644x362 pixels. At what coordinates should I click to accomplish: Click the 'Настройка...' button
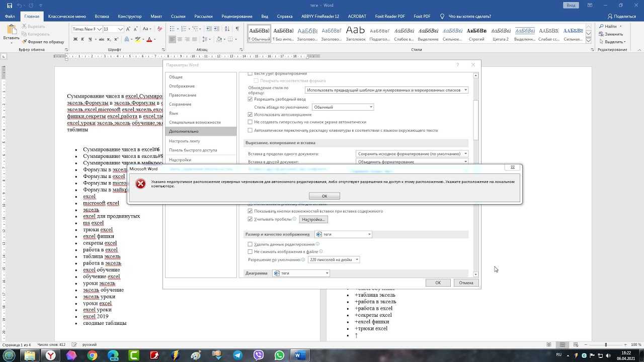coord(313,219)
